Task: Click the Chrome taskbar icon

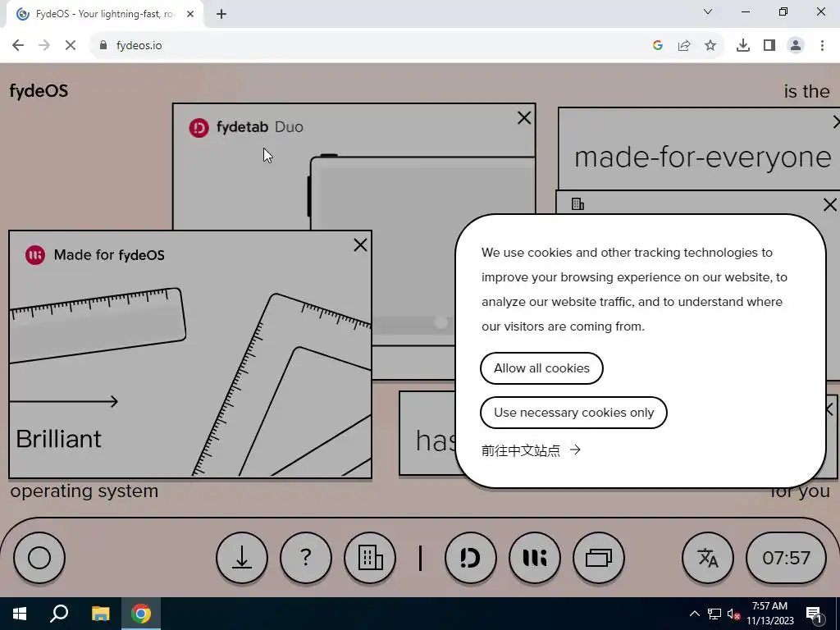Action: coord(141,614)
